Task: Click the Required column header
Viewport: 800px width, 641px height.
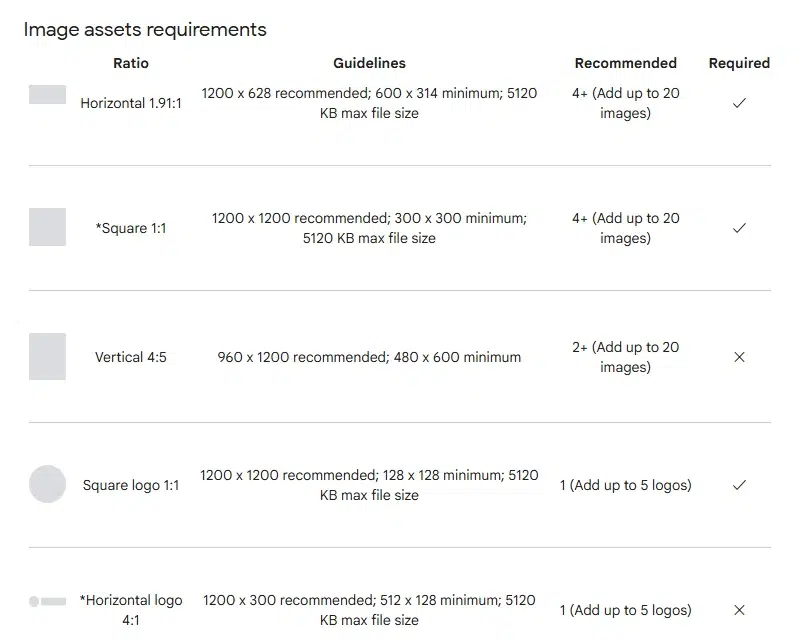Action: coord(739,63)
